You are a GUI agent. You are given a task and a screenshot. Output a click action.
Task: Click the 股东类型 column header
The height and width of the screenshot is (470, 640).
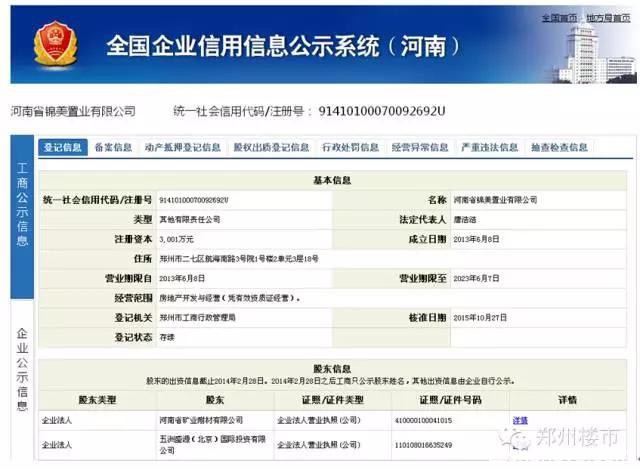[98, 400]
